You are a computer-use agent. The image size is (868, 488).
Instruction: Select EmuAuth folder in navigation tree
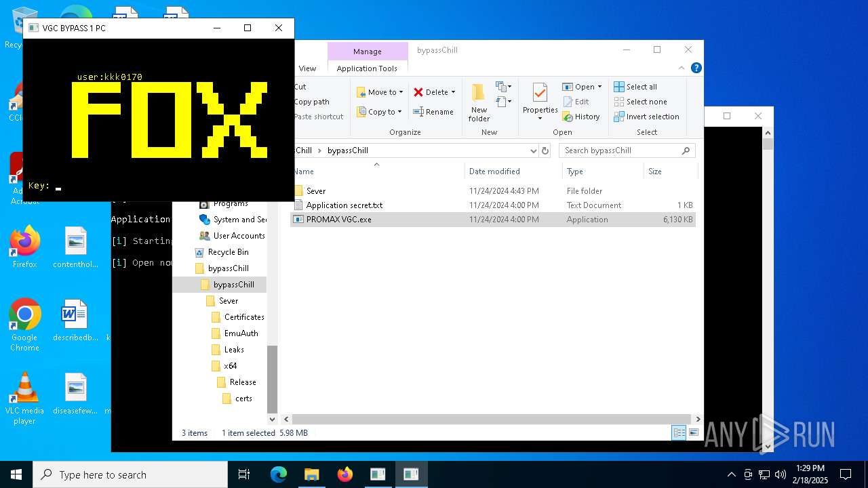(x=235, y=333)
